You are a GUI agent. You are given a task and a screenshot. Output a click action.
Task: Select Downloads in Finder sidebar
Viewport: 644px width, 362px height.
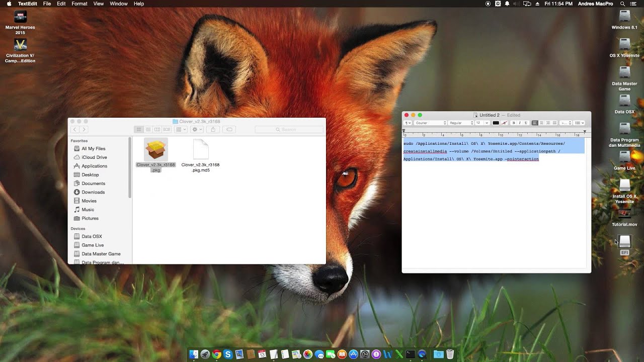point(93,192)
